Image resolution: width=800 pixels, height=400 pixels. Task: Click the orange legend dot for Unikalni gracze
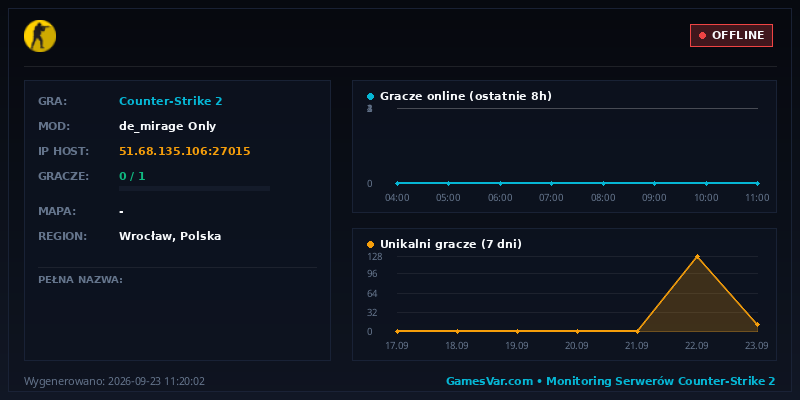[370, 244]
